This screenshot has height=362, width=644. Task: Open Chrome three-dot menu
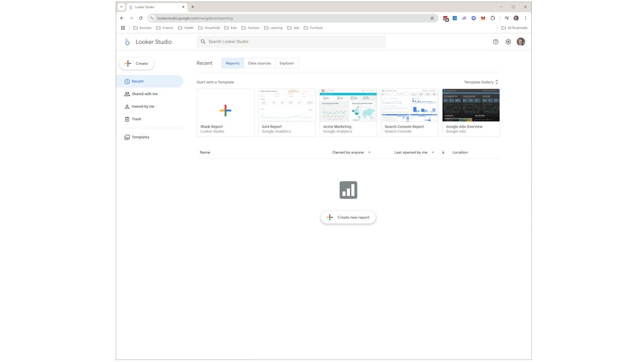tap(526, 18)
